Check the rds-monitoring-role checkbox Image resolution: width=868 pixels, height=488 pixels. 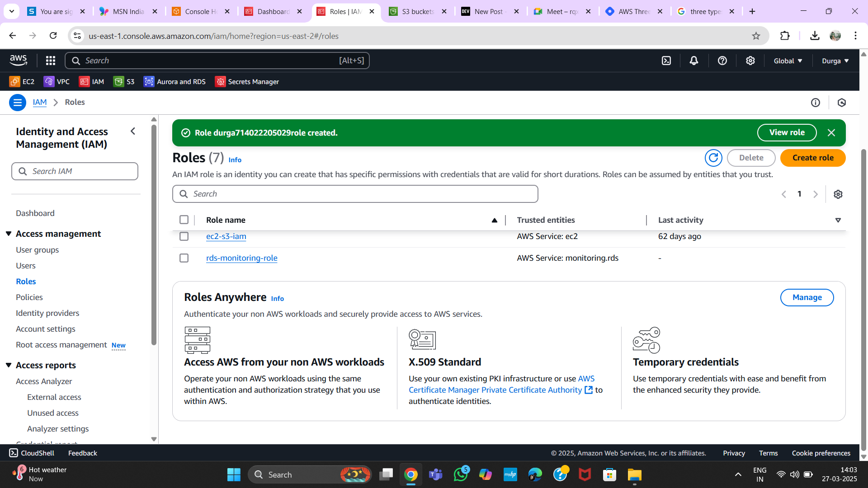tap(184, 258)
